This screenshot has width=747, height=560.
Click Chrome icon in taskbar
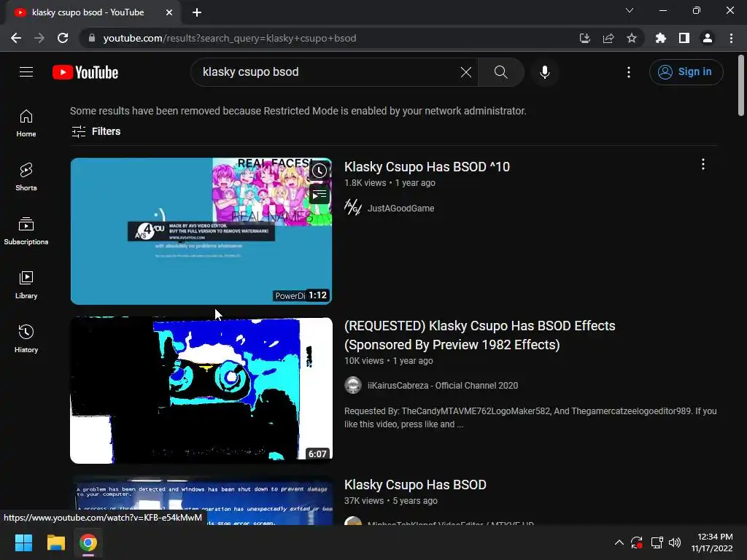point(88,542)
